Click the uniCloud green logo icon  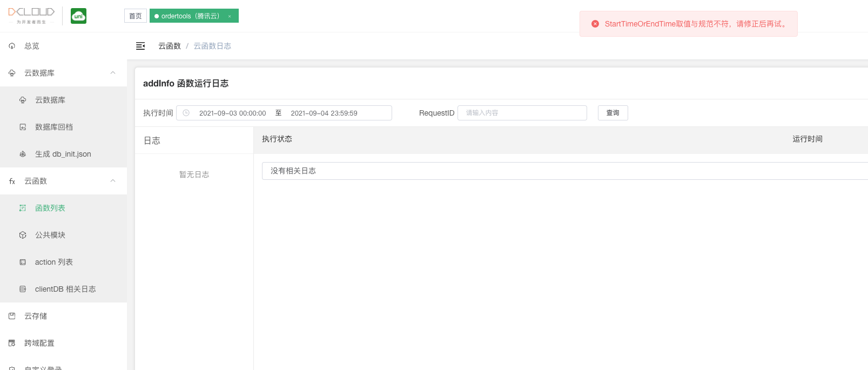[x=78, y=16]
